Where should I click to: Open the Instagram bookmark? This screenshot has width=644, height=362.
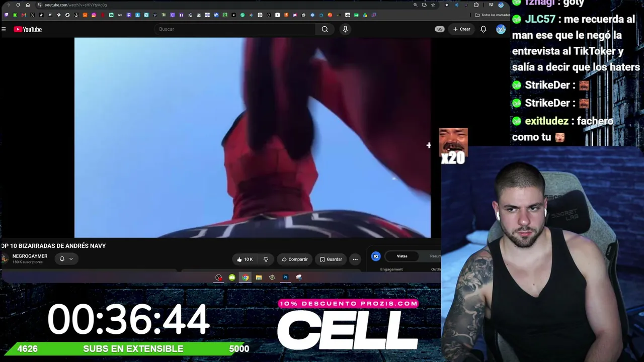tap(94, 15)
